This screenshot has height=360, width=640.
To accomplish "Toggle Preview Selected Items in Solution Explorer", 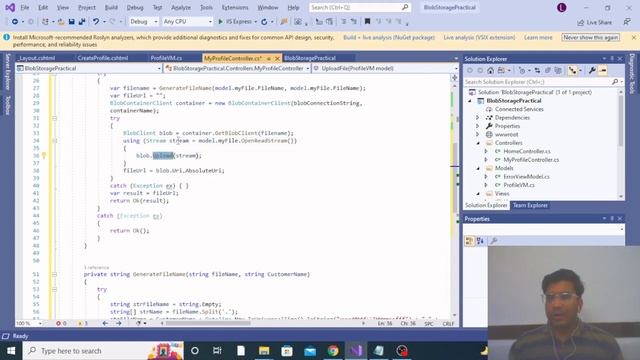I will [x=603, y=71].
